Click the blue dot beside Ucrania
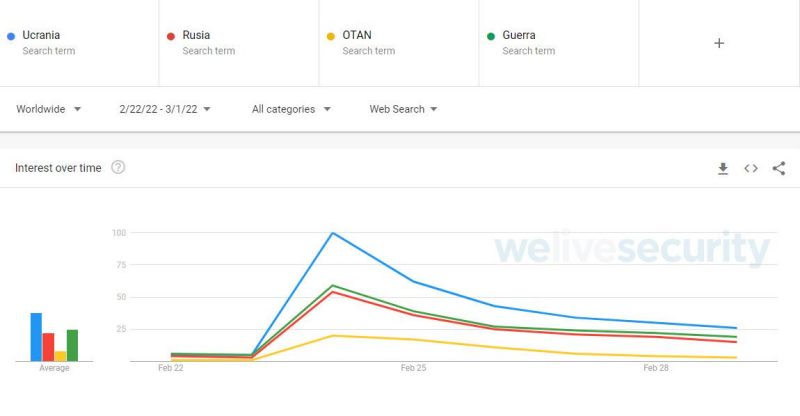800x416 pixels. (x=11, y=36)
